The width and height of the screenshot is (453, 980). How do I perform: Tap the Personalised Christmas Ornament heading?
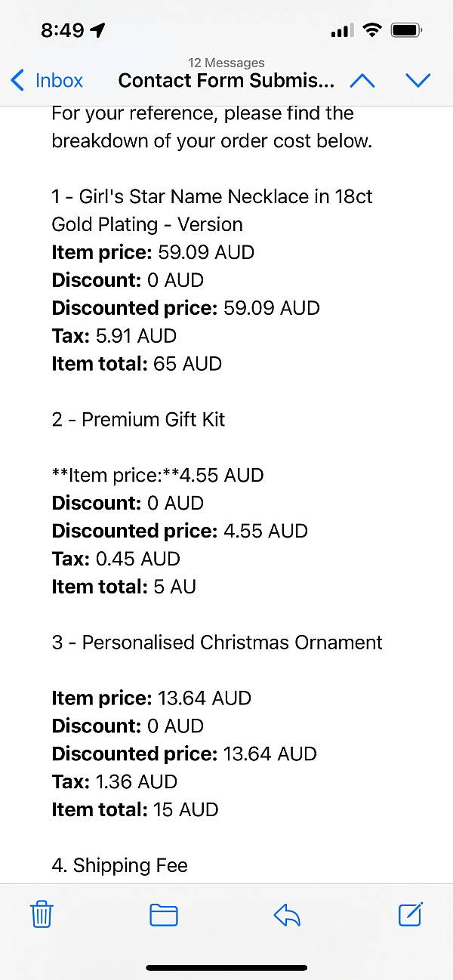217,642
